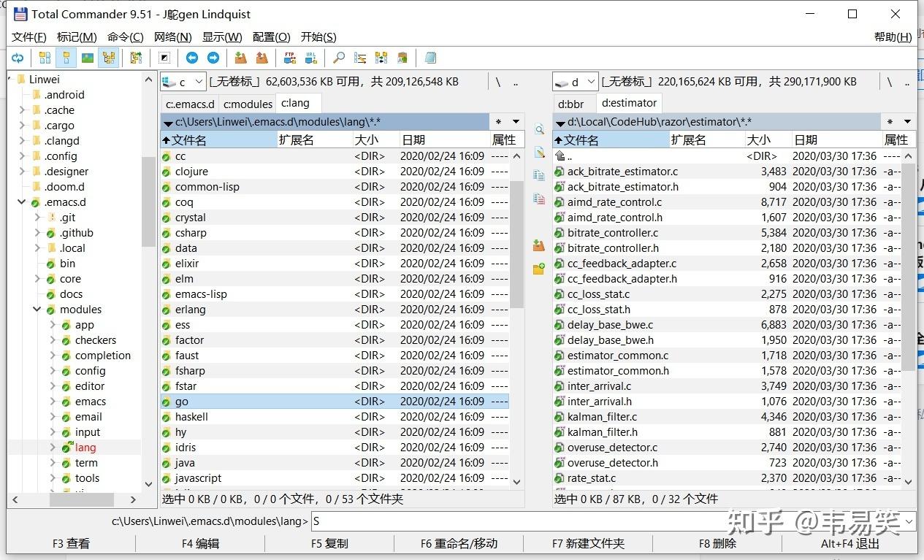Open file search with the magnifier icon
Viewport: 924px width, 560px height.
pos(339,58)
